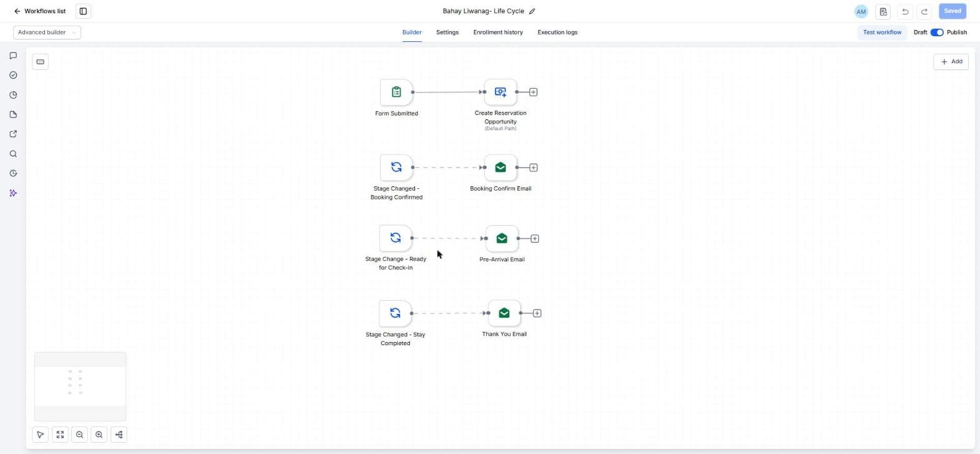Viewport: 980px width, 454px height.
Task: Open the notes icon beside the avatar
Action: 883,11
